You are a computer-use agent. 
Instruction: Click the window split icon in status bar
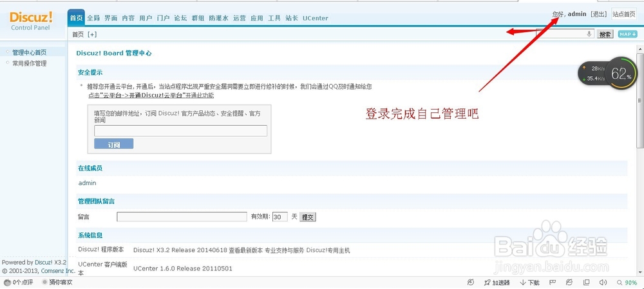pos(587,283)
